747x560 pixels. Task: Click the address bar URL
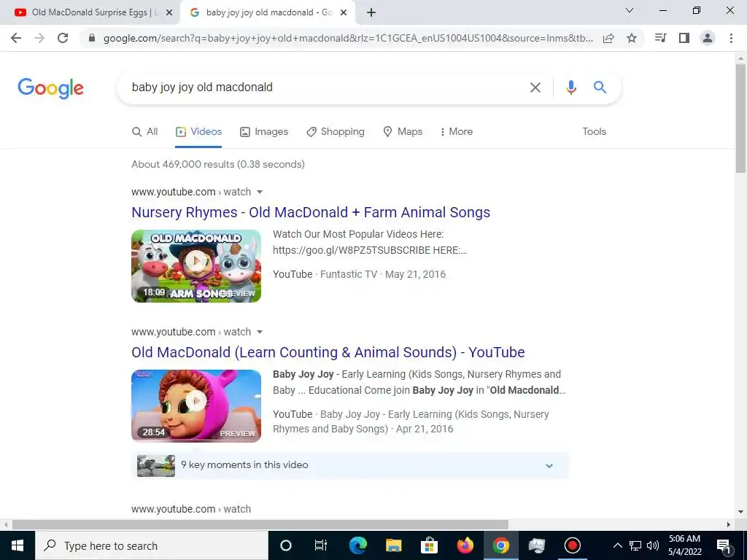pos(348,38)
